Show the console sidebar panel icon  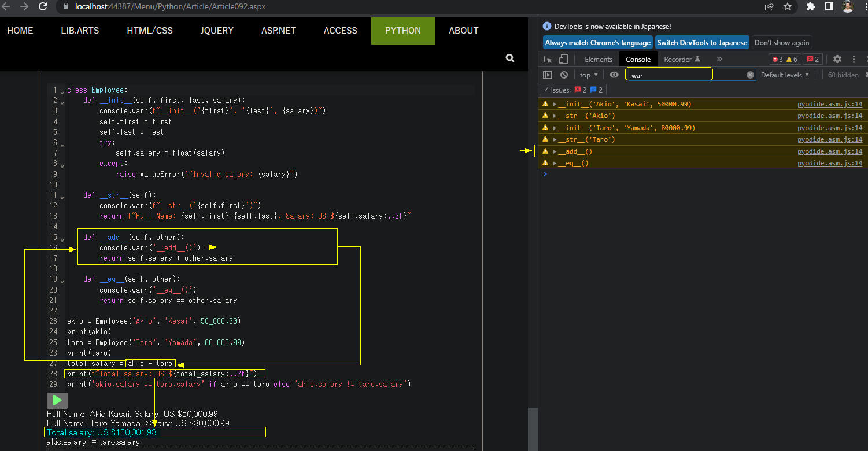click(548, 75)
